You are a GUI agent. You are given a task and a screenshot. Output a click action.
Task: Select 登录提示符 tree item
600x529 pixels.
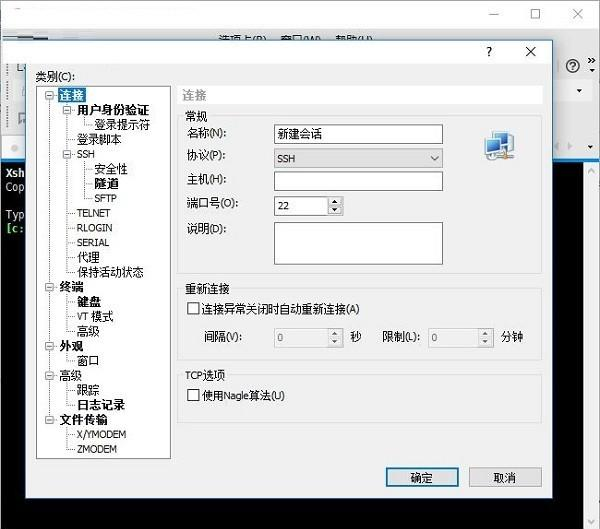pos(122,124)
